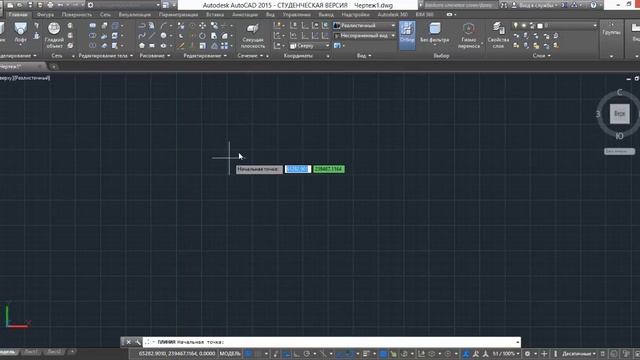Click the customize command line wrench icon
The width and height of the screenshot is (640, 360).
138,342
